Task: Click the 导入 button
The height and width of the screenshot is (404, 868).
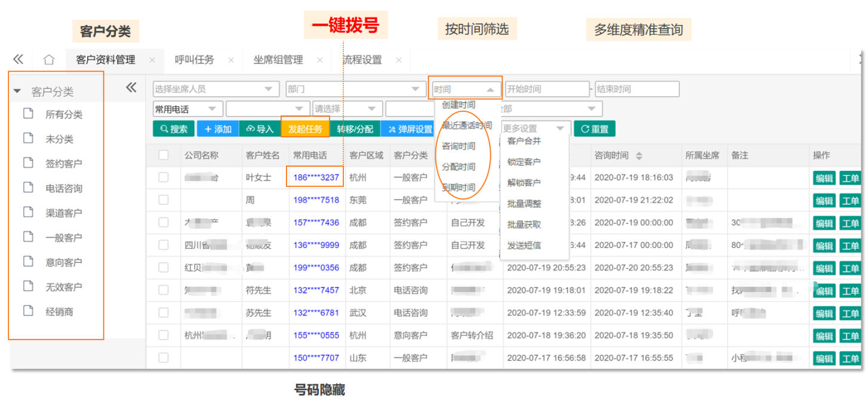Action: [x=260, y=128]
